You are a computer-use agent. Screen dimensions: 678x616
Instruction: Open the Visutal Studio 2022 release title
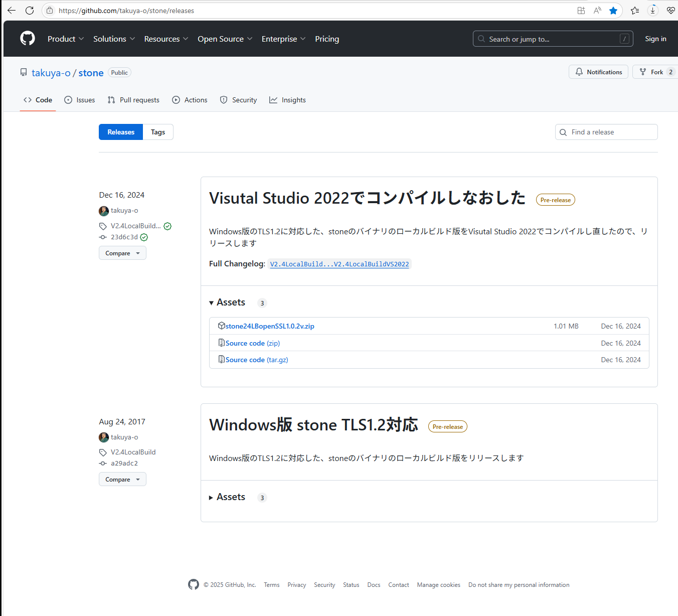(x=367, y=198)
